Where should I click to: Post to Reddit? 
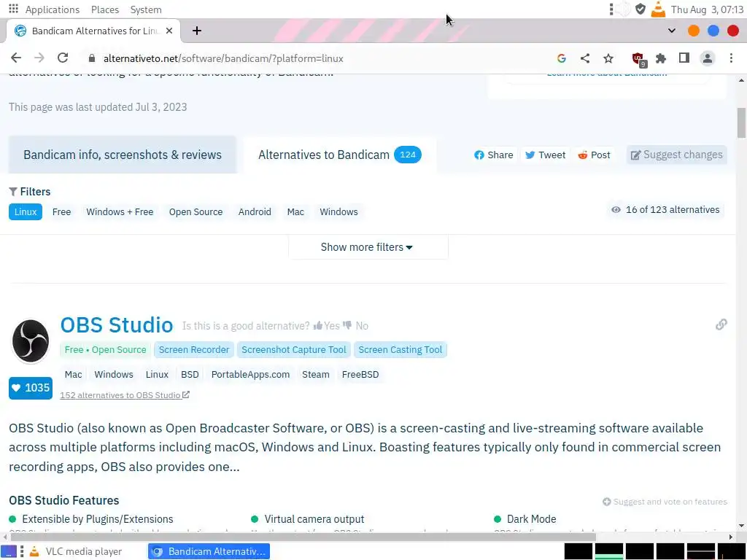(x=594, y=155)
